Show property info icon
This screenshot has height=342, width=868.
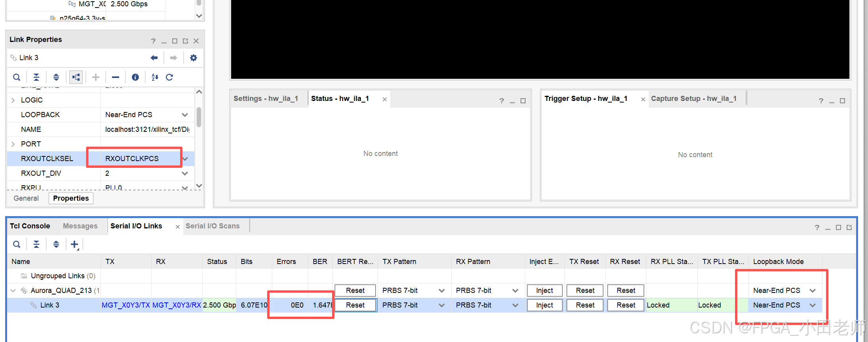[135, 77]
